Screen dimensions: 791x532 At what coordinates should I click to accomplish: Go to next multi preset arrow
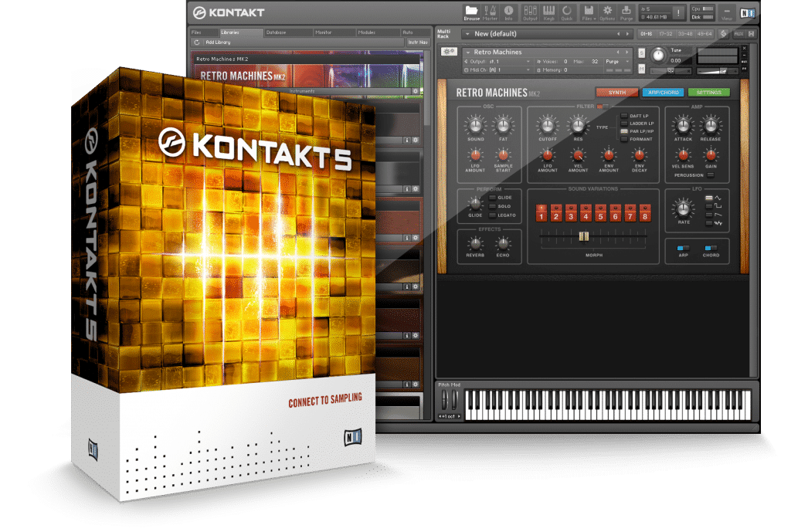[627, 34]
